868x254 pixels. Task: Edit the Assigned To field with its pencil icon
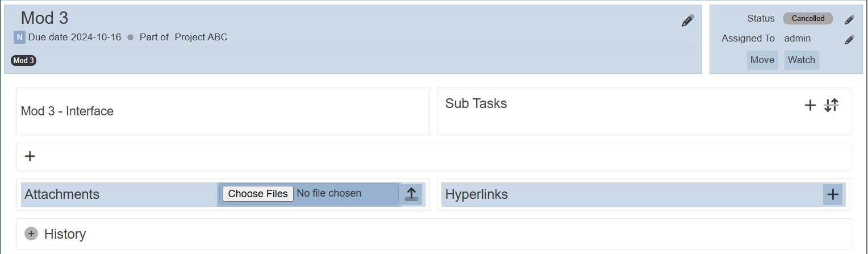(x=849, y=39)
